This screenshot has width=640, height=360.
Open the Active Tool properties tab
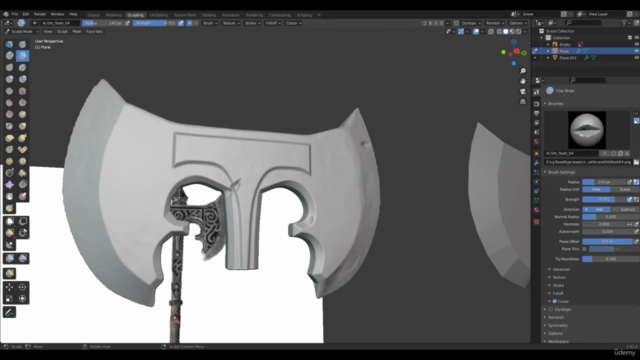536,93
